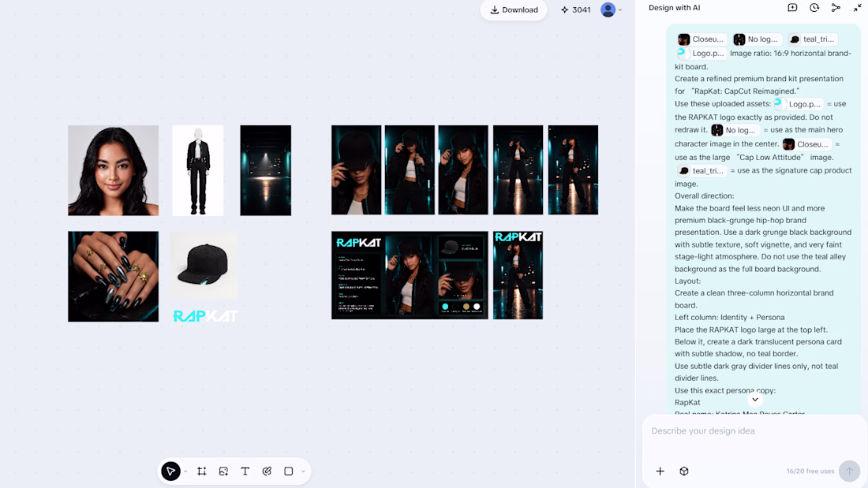The height and width of the screenshot is (488, 868).
Task: Expand the account menu chevron
Action: point(620,10)
